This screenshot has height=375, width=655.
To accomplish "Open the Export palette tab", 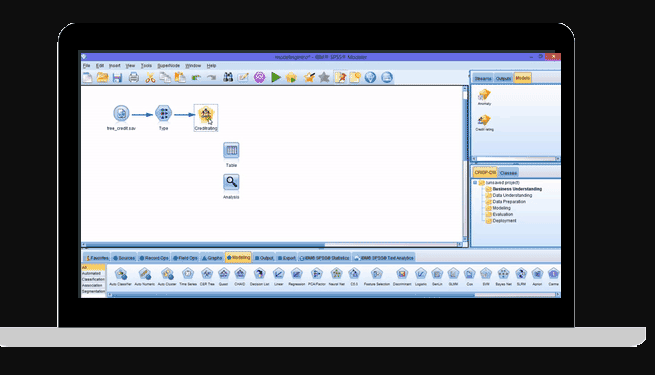I will [287, 258].
